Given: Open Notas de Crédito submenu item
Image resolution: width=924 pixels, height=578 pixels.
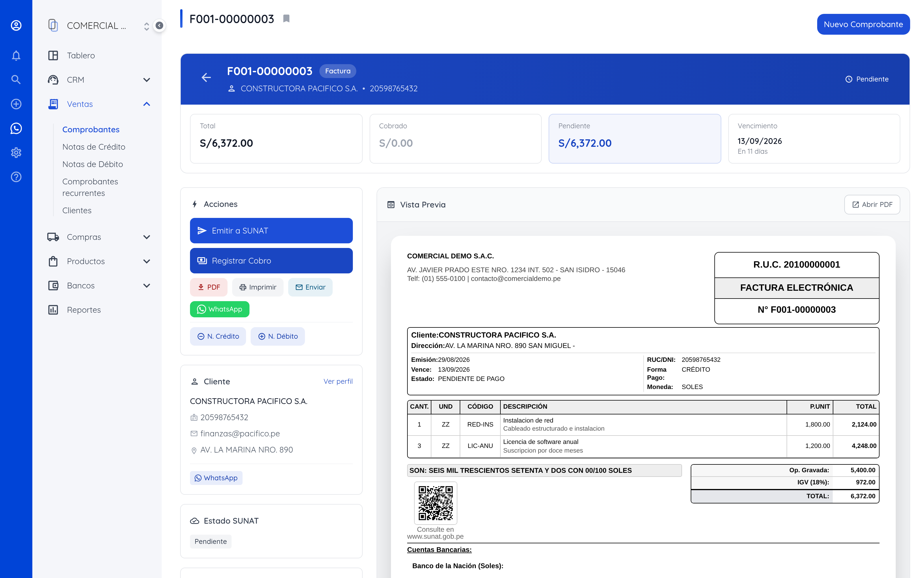Looking at the screenshot, I should (x=94, y=147).
